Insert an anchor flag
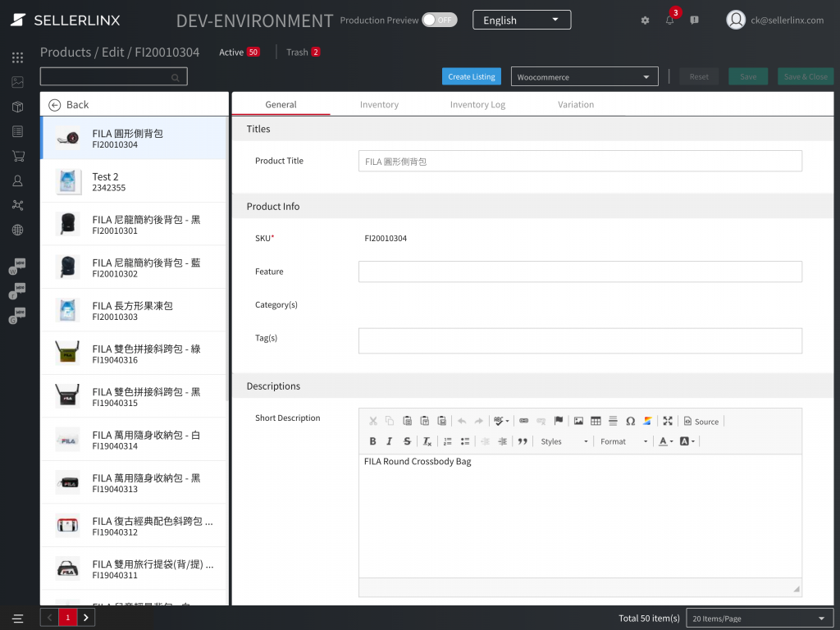 tap(558, 421)
